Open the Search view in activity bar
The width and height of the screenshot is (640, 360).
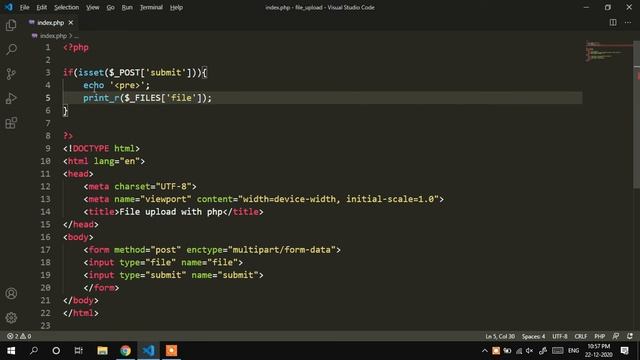coord(11,49)
